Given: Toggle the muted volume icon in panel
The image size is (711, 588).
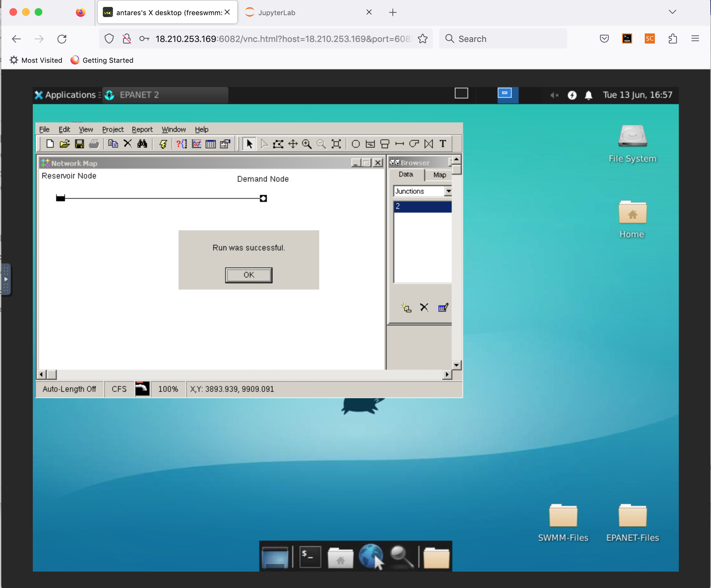Looking at the screenshot, I should tap(554, 95).
